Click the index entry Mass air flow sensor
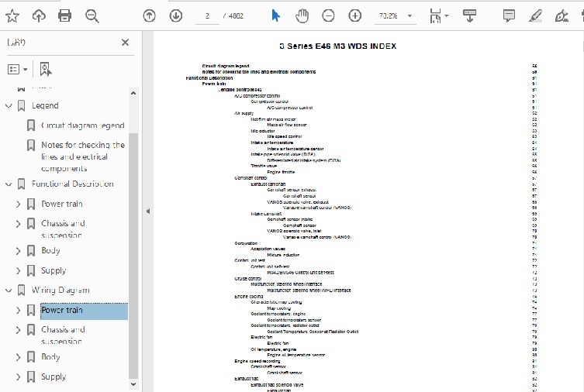Image resolution: width=584 pixels, height=392 pixels. 287,125
